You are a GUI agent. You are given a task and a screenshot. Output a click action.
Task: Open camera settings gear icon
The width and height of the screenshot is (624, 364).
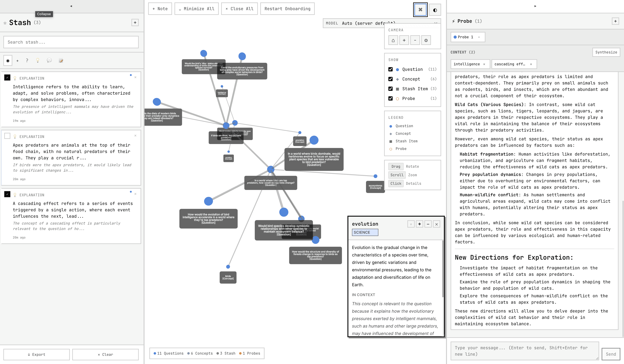click(426, 40)
